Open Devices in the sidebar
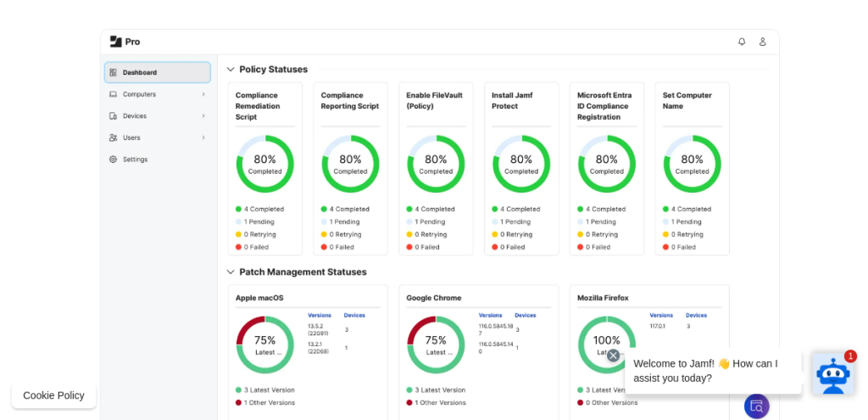868x420 pixels. [x=157, y=115]
